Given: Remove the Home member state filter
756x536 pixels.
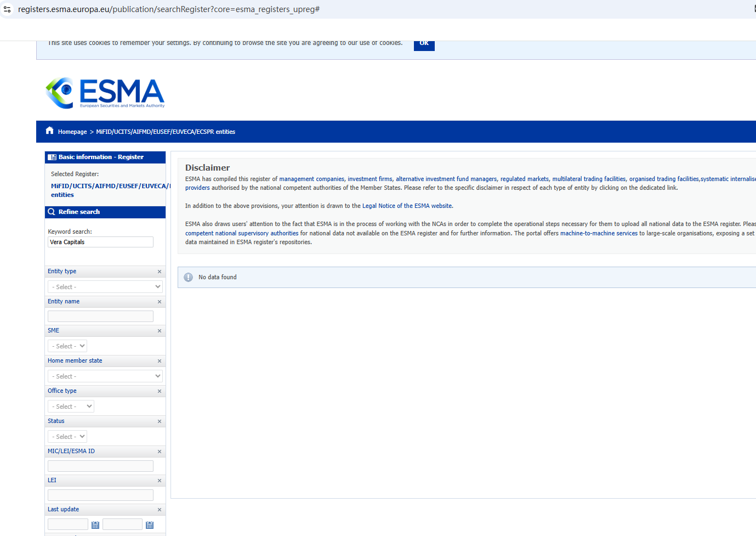Looking at the screenshot, I should (x=160, y=361).
